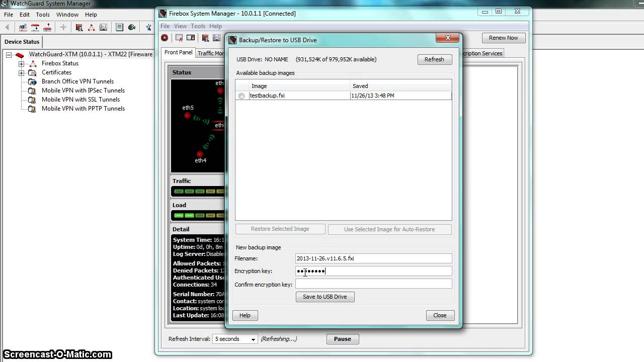Click the split-window icon in Firebox System Manager toolbar
Viewport: 644px width, 362px height.
pyautogui.click(x=191, y=38)
